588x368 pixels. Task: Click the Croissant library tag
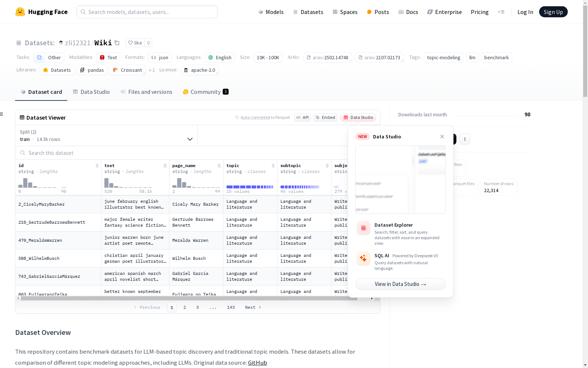(x=128, y=70)
